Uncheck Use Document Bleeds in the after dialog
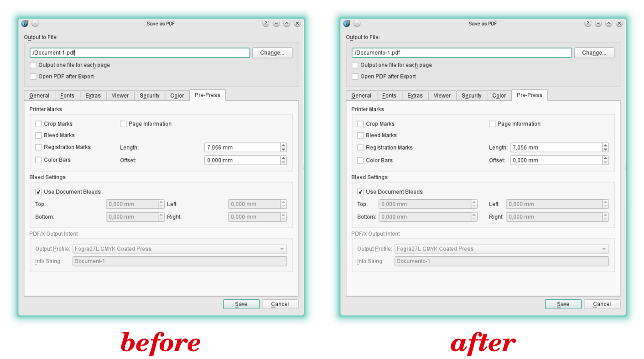 (361, 192)
